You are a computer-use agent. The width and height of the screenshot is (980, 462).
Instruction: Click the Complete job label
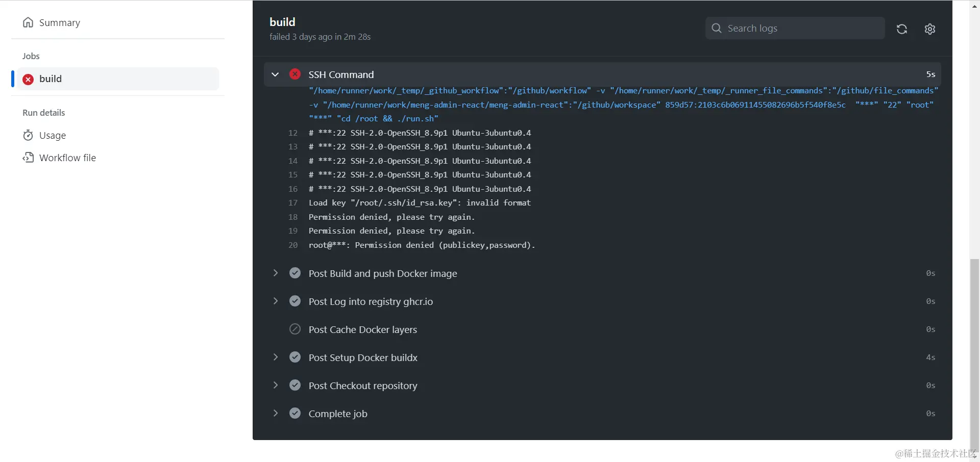pyautogui.click(x=338, y=414)
